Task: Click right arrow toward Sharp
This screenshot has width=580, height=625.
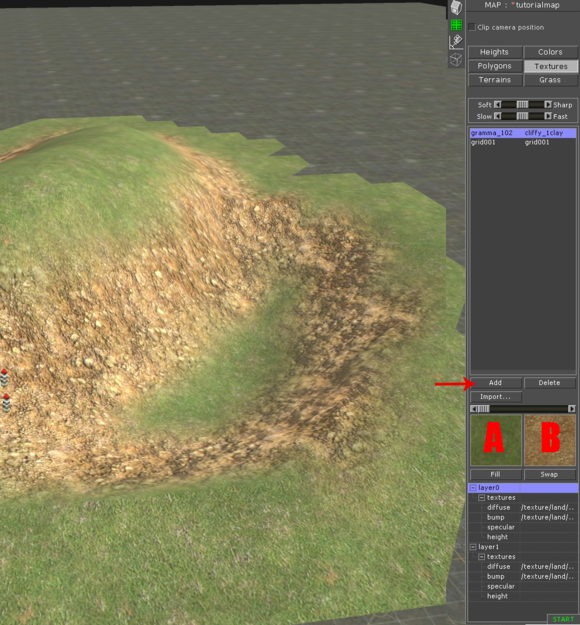Action: pyautogui.click(x=548, y=104)
